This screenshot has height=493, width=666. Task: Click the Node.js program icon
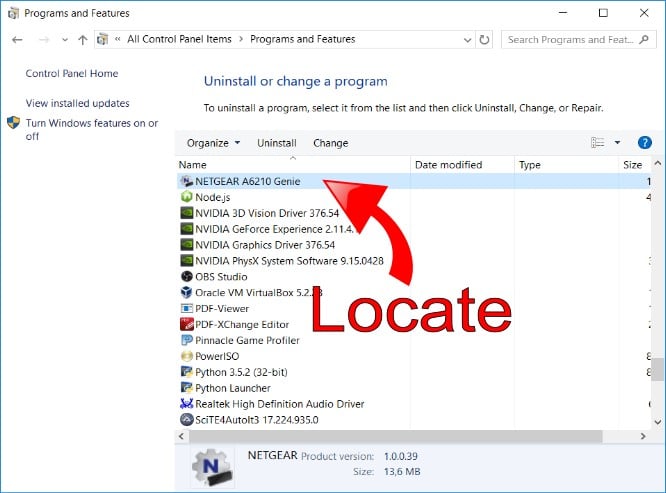click(x=186, y=197)
